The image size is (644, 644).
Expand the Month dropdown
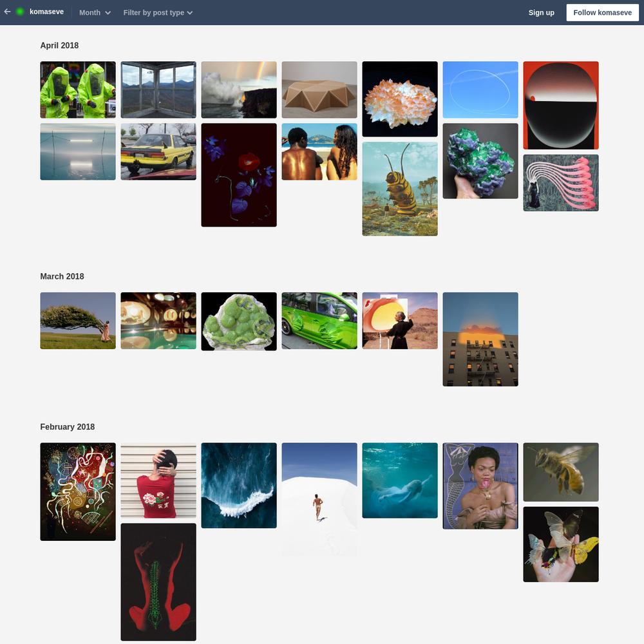point(95,13)
